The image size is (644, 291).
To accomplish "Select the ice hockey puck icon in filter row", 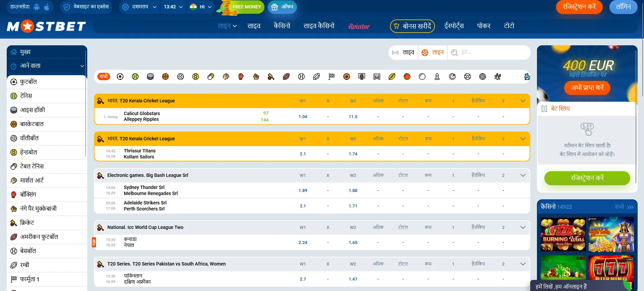I will tap(150, 77).
